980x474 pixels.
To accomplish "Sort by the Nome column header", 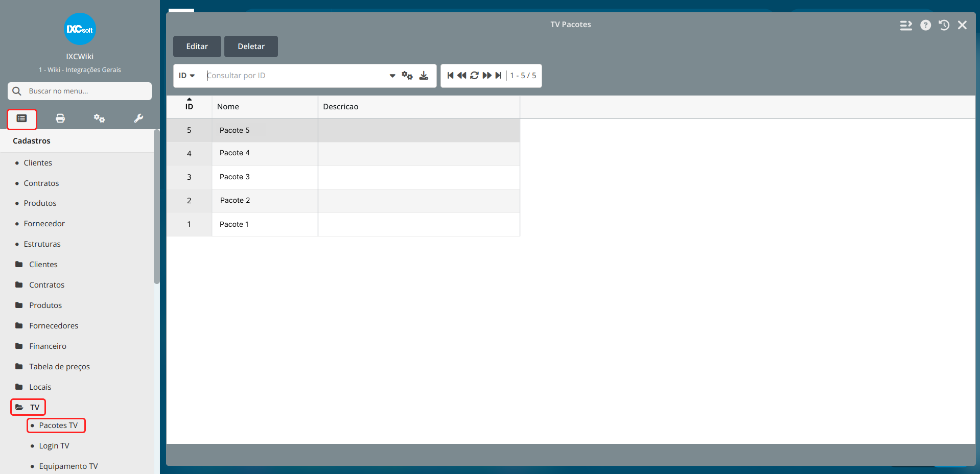I will 265,107.
